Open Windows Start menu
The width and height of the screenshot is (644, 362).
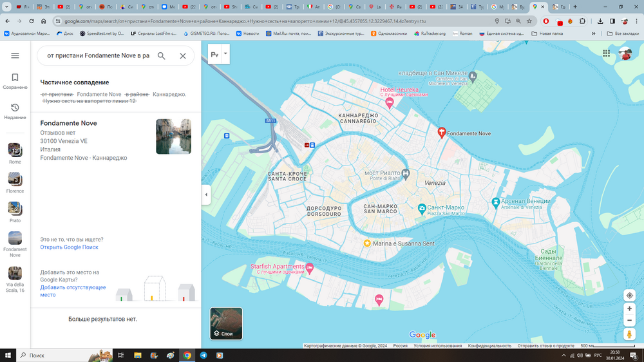[x=8, y=355]
